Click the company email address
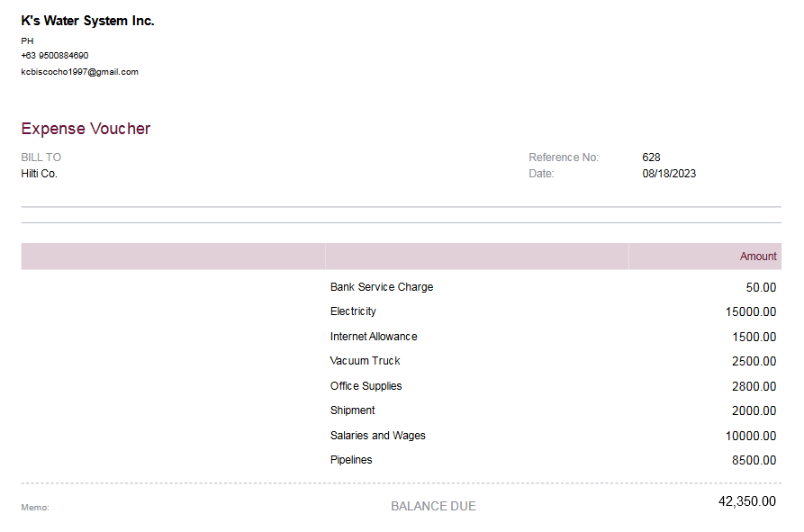804x532 pixels. (79, 72)
